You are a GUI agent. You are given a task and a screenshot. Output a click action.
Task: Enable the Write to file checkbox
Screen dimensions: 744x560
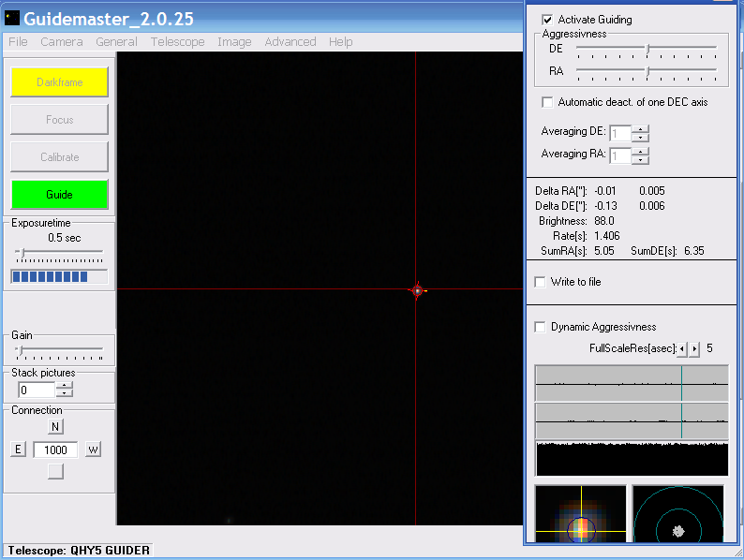pyautogui.click(x=540, y=282)
